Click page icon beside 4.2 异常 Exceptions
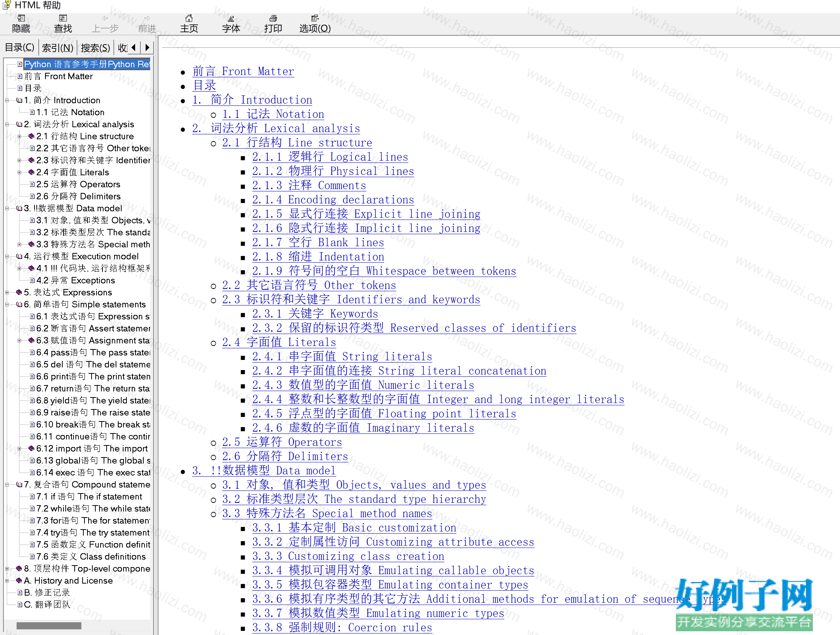This screenshot has width=840, height=635. [32, 281]
